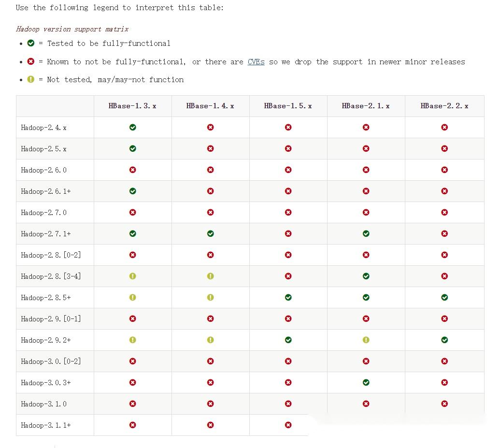The height and width of the screenshot is (448, 501).
Task: Click yellow warning icon for Hadoop-2.9.2+ under HBase-2.1.x
Action: [366, 340]
